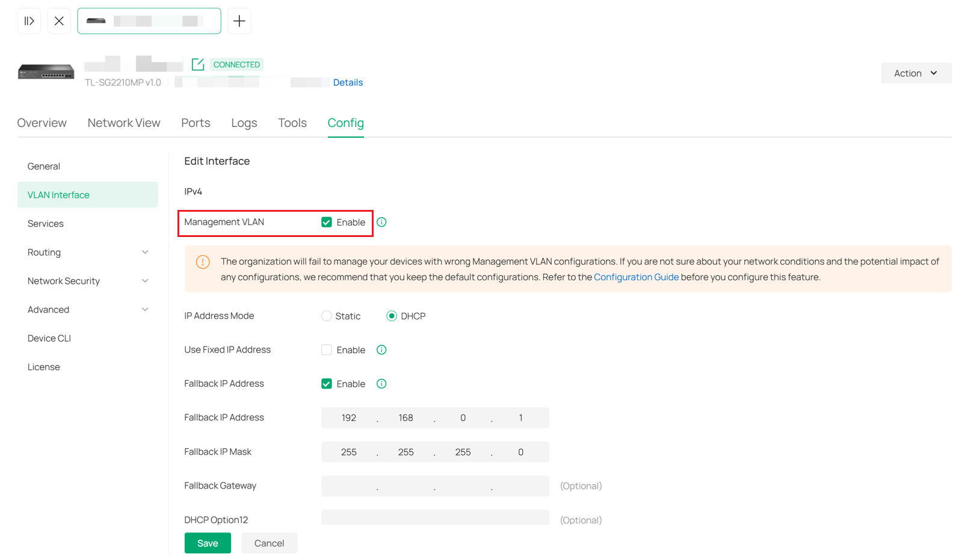The width and height of the screenshot is (959, 560).
Task: Select the open switch device tab
Action: pos(149,21)
